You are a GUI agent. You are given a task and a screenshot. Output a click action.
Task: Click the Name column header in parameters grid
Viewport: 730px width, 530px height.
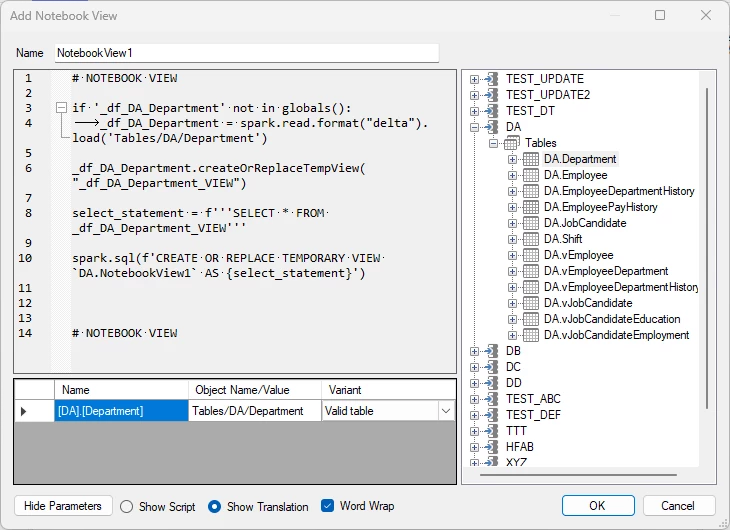pos(121,390)
